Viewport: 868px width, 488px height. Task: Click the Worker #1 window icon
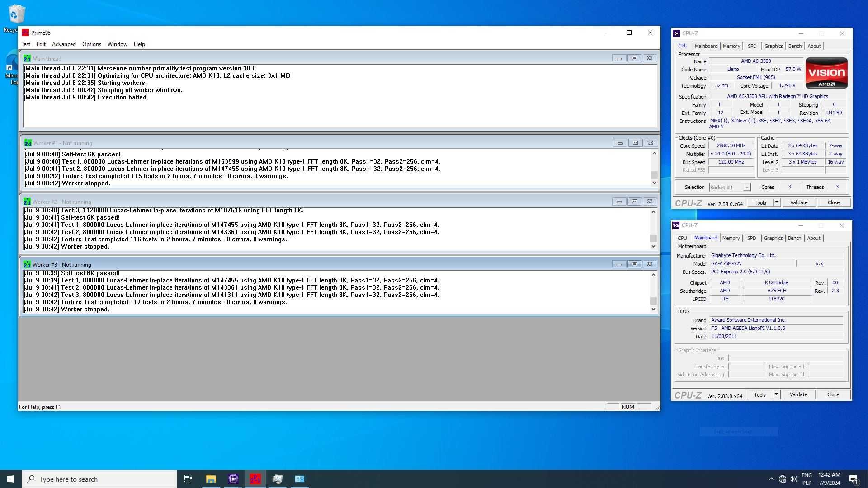(28, 143)
